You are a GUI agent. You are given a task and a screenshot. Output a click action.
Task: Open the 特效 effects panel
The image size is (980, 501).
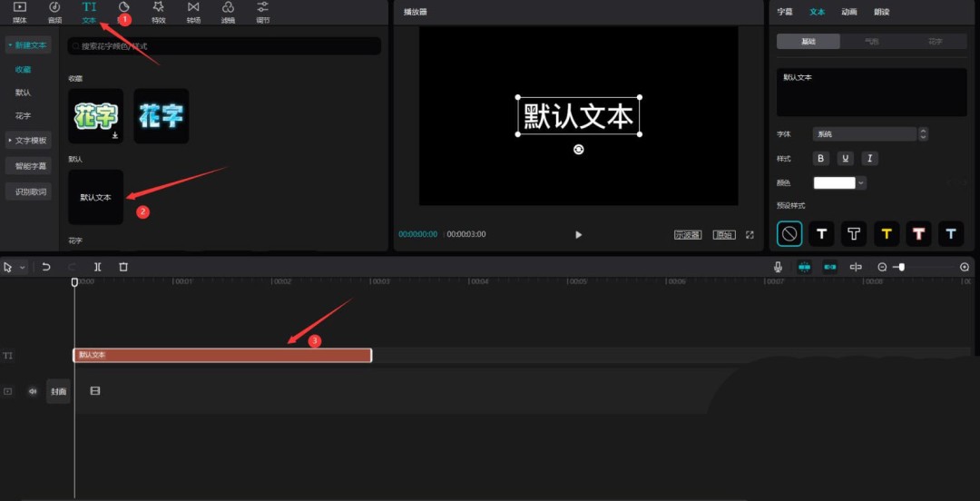click(159, 11)
